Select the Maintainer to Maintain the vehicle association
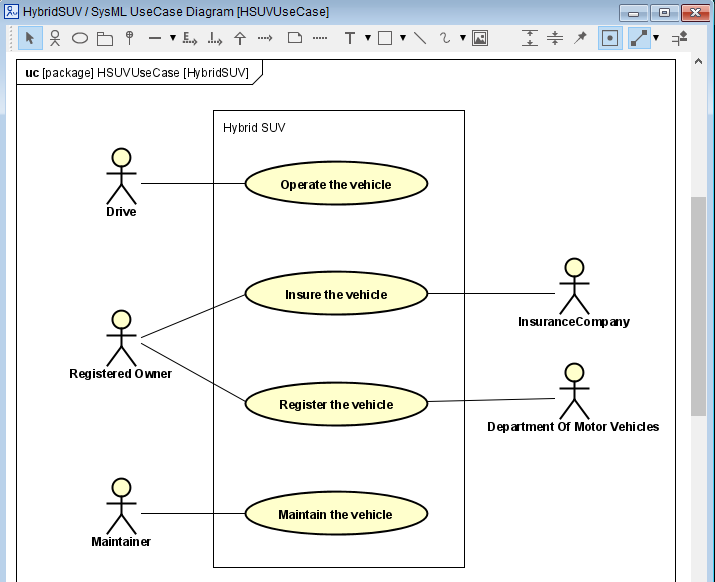This screenshot has height=582, width=715. click(x=193, y=513)
